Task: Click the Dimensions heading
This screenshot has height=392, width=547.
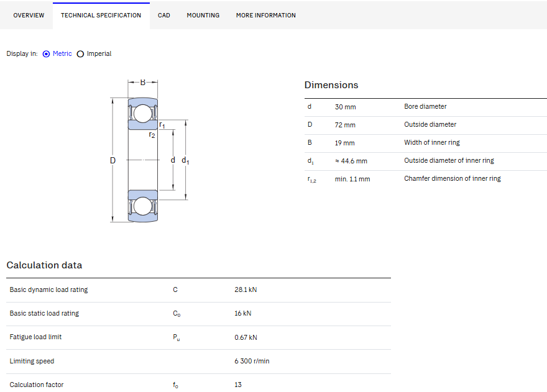Action: (x=331, y=85)
